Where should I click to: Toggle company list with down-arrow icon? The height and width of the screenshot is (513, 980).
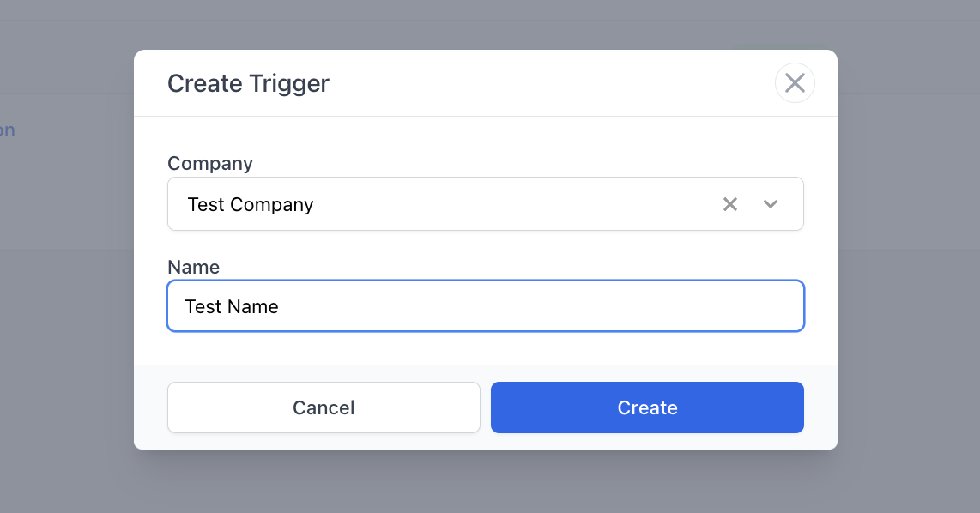(x=771, y=204)
